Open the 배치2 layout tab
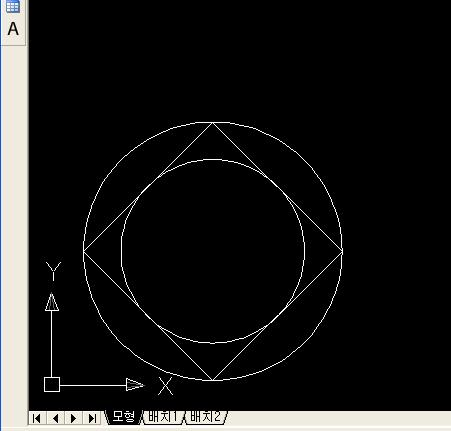Image resolution: width=451 pixels, height=431 pixels. pyautogui.click(x=205, y=417)
